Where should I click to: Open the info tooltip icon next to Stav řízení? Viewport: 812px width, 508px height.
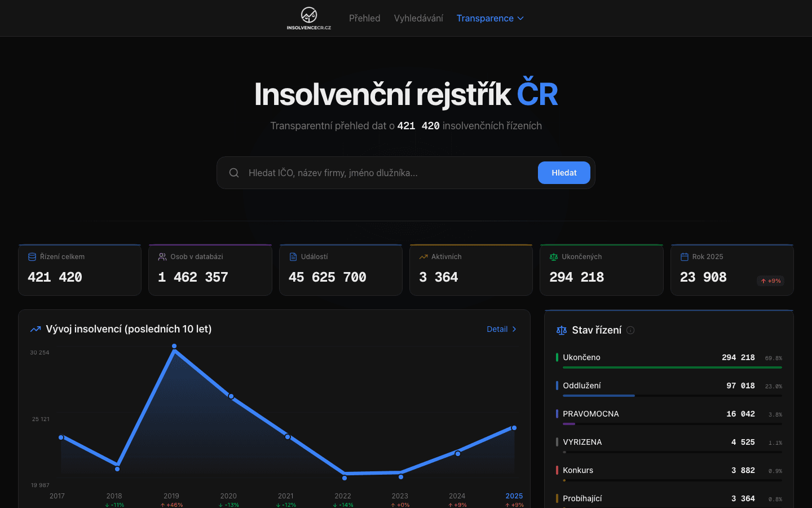tap(630, 331)
